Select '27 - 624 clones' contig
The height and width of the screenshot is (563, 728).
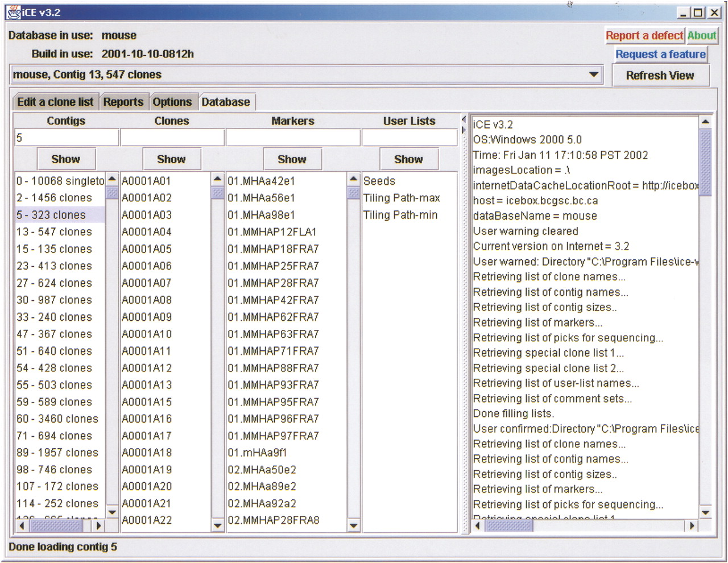pos(60,283)
